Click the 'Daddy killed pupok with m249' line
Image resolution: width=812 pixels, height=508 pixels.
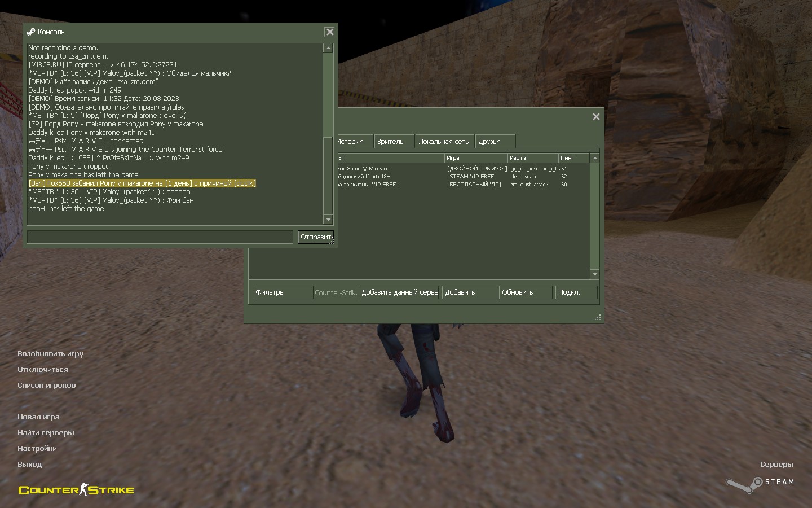[x=75, y=90]
